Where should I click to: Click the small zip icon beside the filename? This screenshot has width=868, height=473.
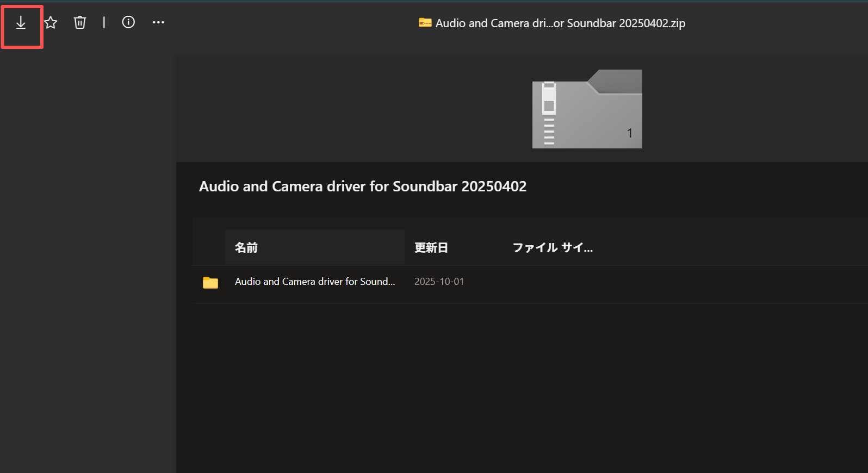pos(425,23)
